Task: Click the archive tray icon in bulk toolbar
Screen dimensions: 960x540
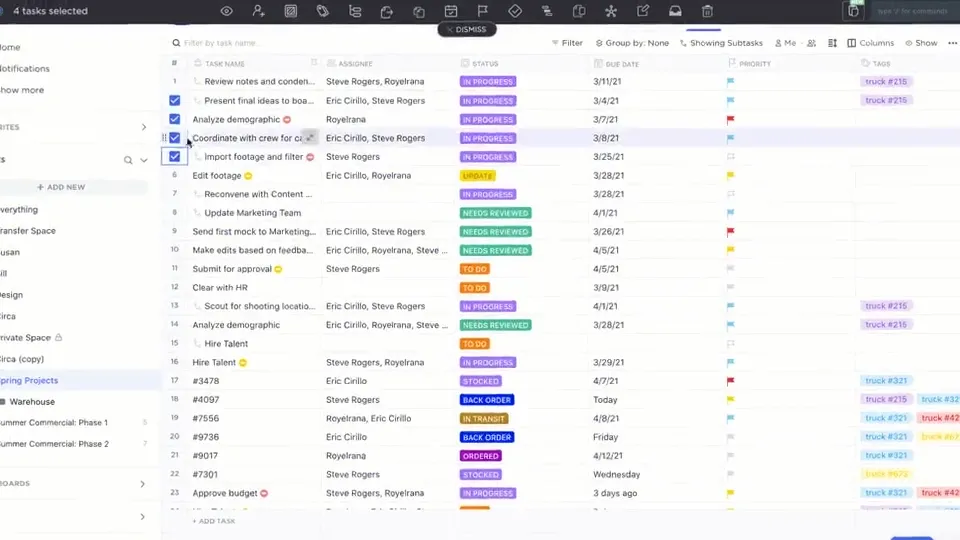Action: click(x=675, y=11)
